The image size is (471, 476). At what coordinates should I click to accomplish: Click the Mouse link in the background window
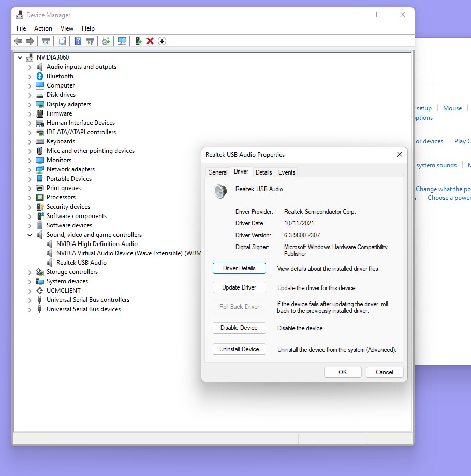pos(452,108)
